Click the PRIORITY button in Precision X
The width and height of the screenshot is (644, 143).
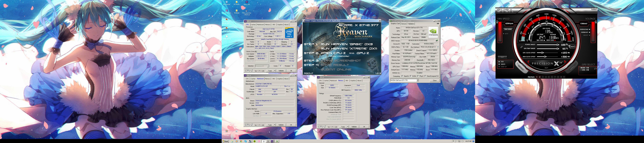pyautogui.click(x=572, y=47)
